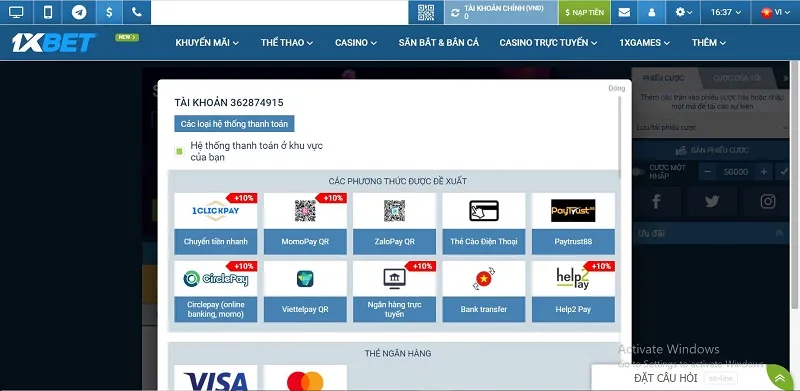This screenshot has height=391, width=800.
Task: Open the user profile icon
Action: click(652, 12)
